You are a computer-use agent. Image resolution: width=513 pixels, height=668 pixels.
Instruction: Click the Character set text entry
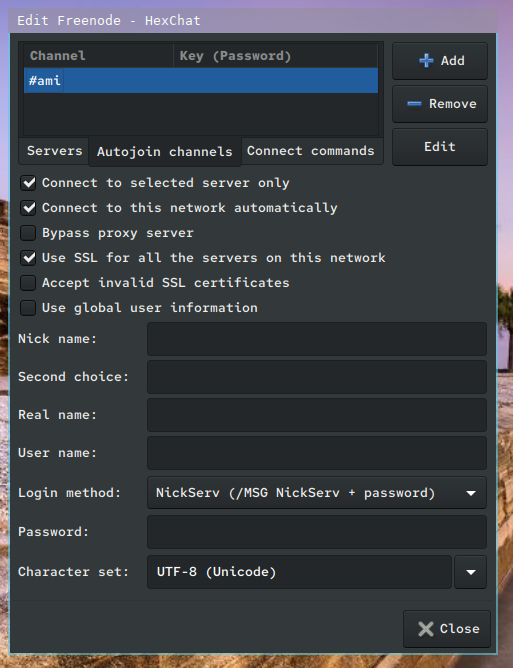[x=299, y=572]
